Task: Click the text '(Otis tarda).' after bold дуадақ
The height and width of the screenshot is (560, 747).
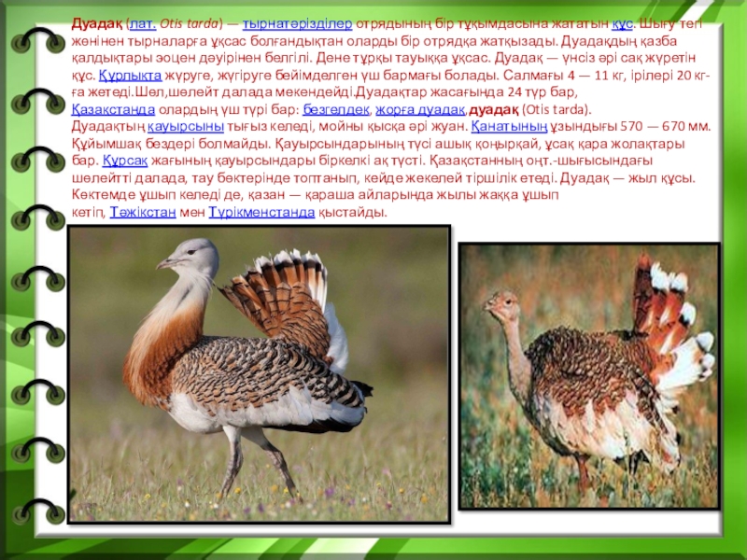Action: point(557,109)
